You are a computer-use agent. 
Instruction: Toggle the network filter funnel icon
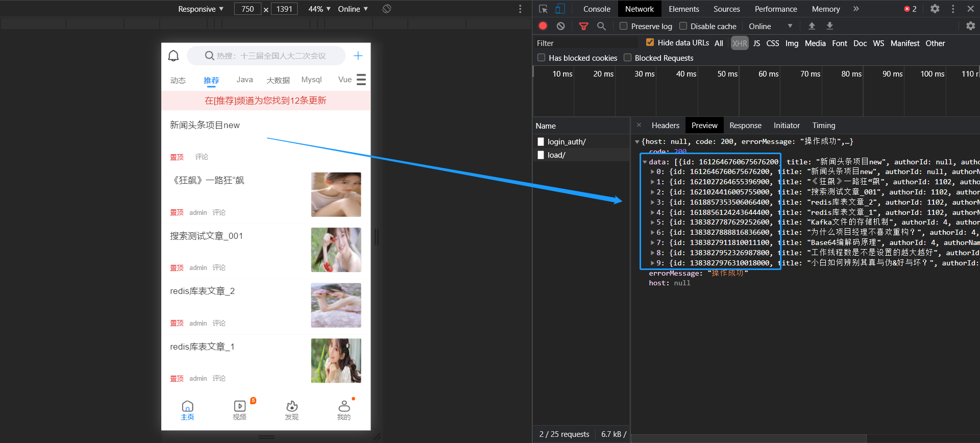pos(584,26)
